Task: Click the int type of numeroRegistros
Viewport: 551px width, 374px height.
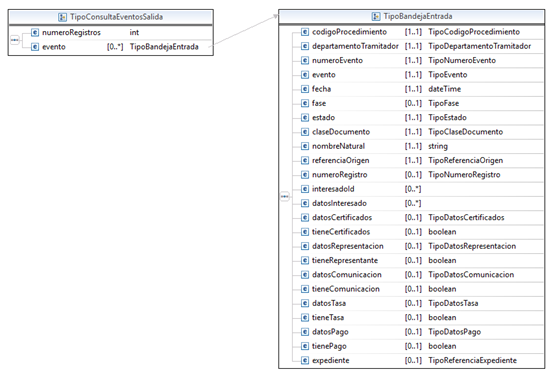Action: point(134,32)
